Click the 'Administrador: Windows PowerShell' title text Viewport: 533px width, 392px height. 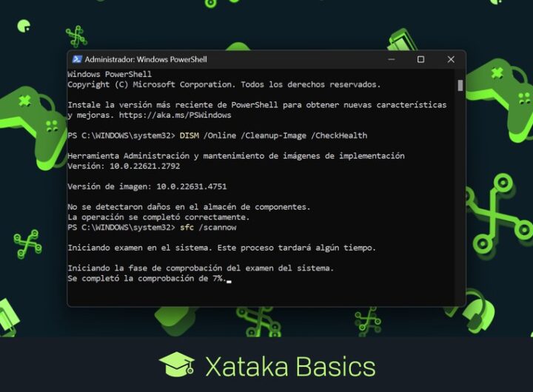pos(146,59)
